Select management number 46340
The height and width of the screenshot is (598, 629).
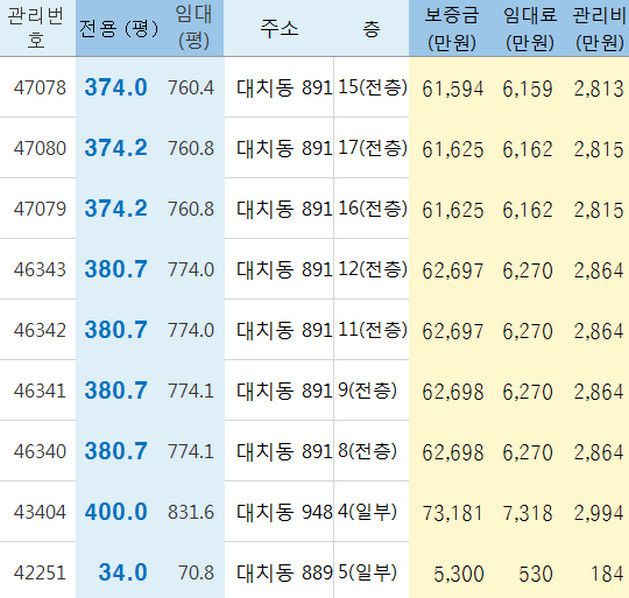coord(40,452)
